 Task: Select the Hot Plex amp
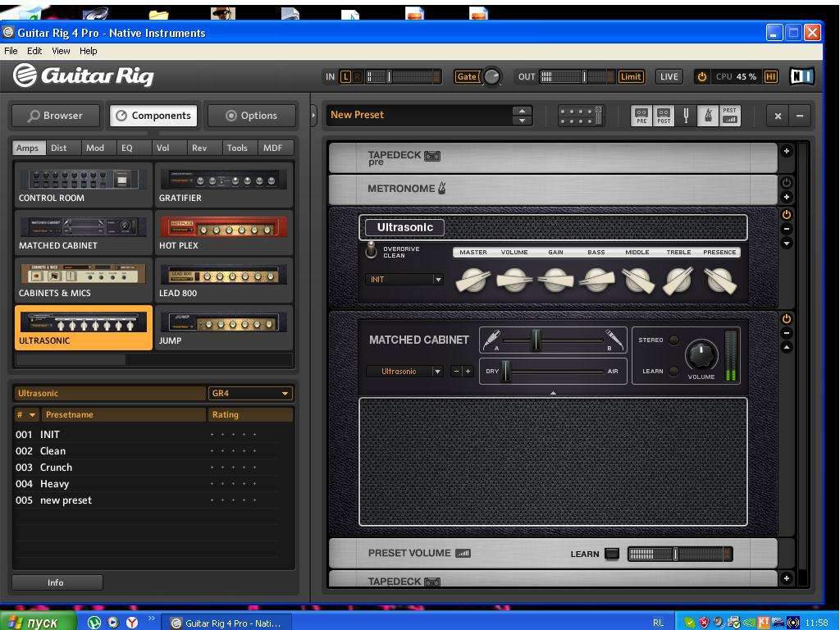click(x=223, y=233)
